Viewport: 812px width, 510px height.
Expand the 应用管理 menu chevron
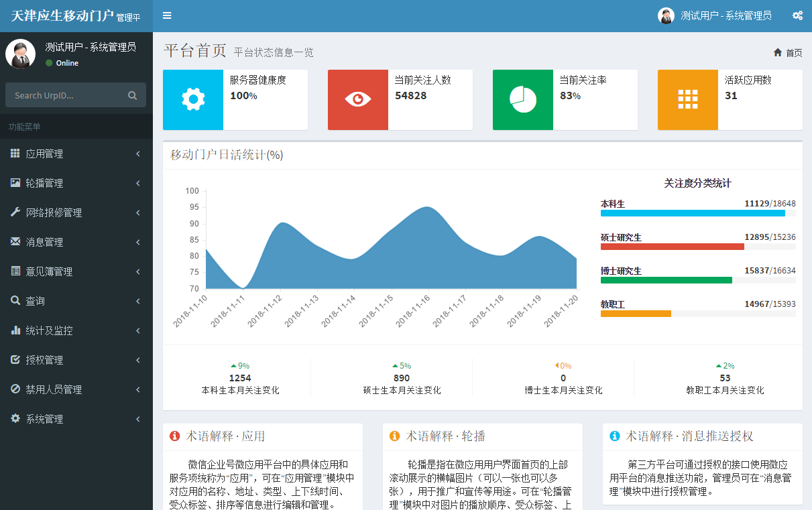click(x=137, y=154)
